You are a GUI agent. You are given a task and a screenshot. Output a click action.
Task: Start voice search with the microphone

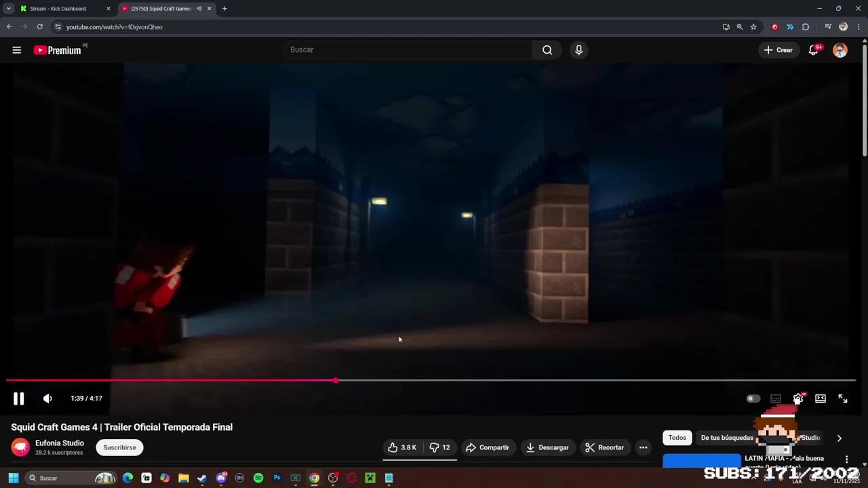point(578,50)
